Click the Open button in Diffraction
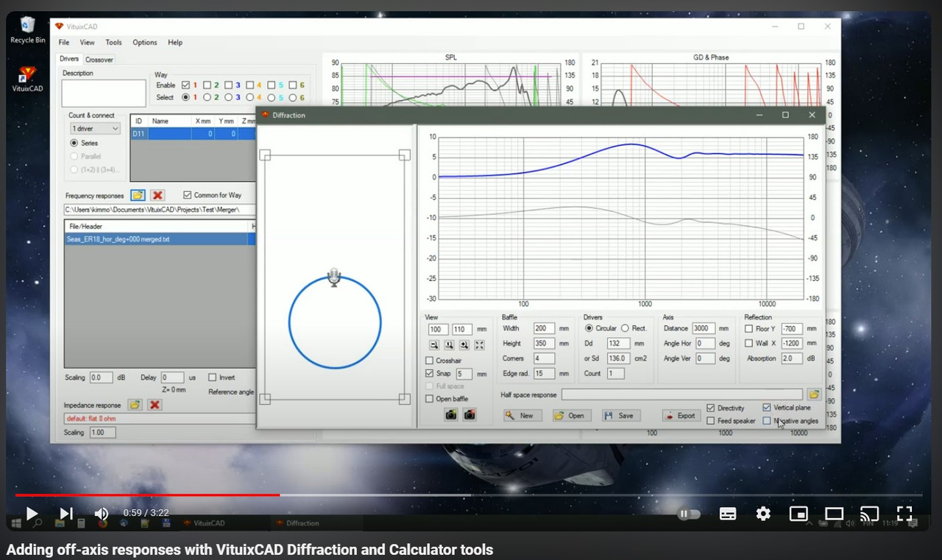The width and height of the screenshot is (942, 560). point(570,415)
